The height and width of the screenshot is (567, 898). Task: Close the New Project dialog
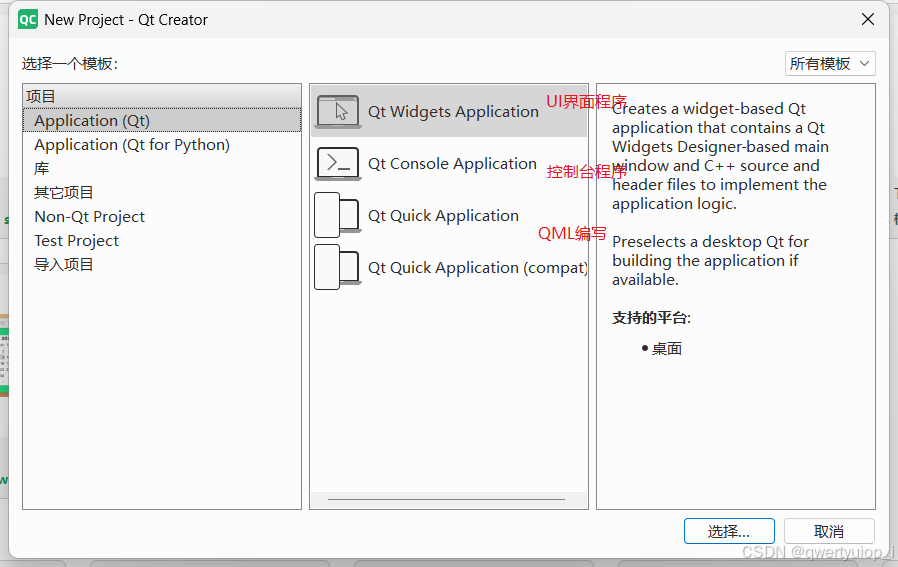click(868, 19)
